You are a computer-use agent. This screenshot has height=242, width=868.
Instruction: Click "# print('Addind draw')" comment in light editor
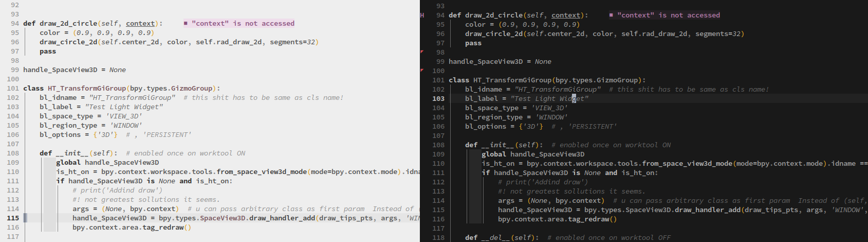point(118,191)
